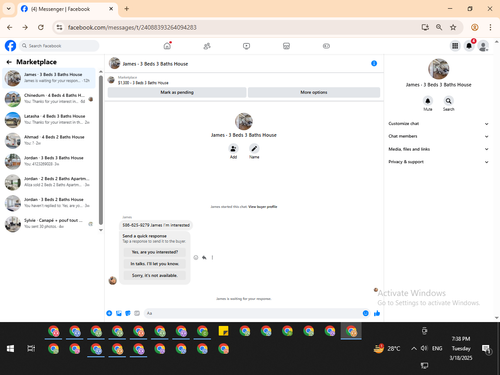Open Latasha - 4 Beds 3 Baths House chat
This screenshot has height=375, width=500.
pyautogui.click(x=49, y=120)
